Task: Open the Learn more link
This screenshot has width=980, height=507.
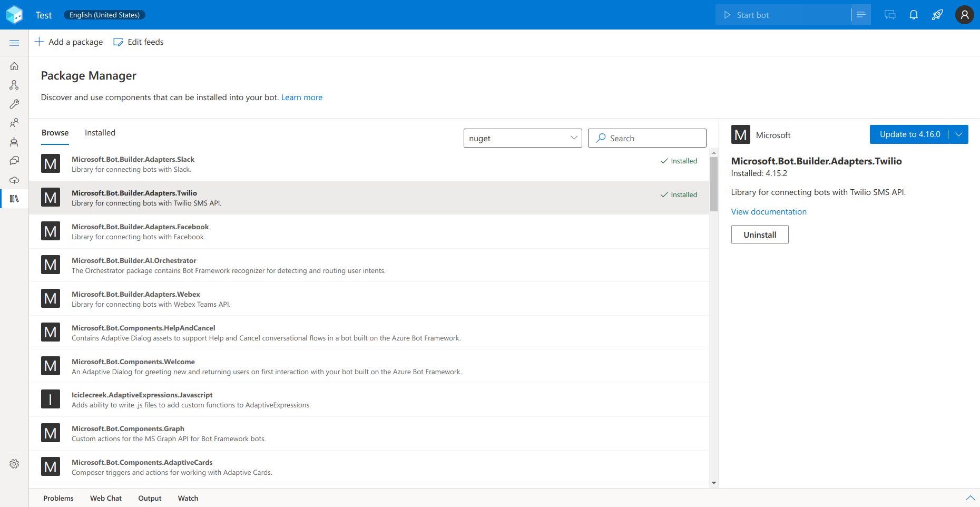Action: point(302,97)
